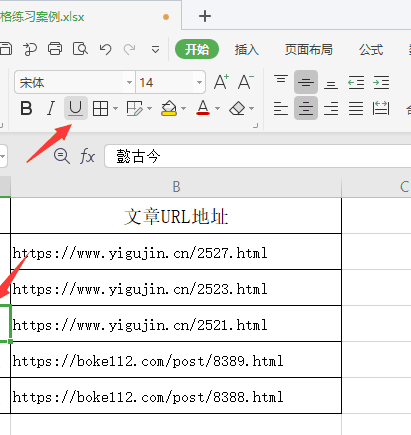Viewport: 411px width, 435px height.
Task: Switch to the 页面布局 tab
Action: [308, 50]
